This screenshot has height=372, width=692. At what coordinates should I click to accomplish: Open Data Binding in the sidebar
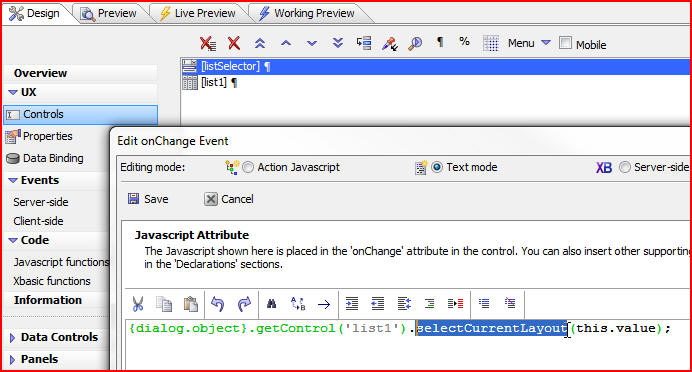coord(53,158)
